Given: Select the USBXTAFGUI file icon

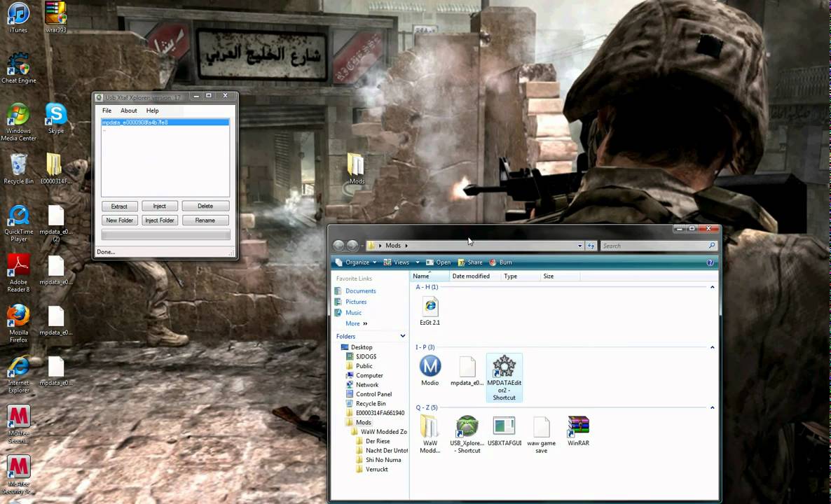Looking at the screenshot, I should tap(504, 431).
